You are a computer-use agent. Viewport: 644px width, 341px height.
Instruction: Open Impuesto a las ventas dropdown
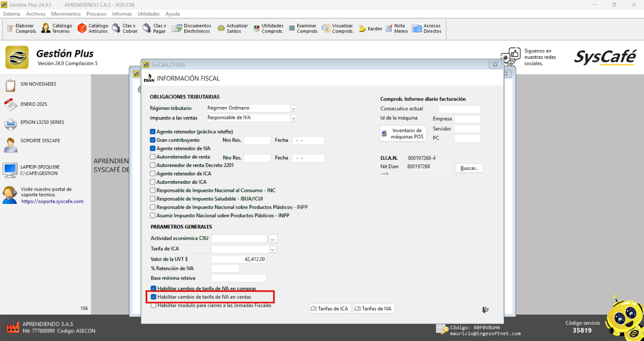[x=293, y=118]
